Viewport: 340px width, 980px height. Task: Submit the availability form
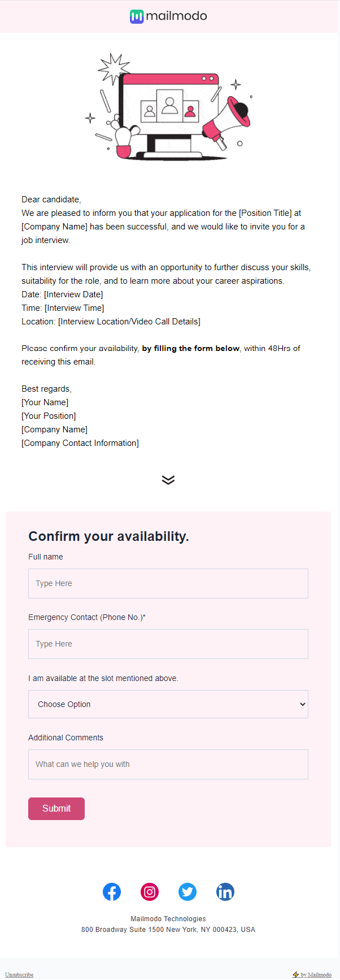pos(56,808)
